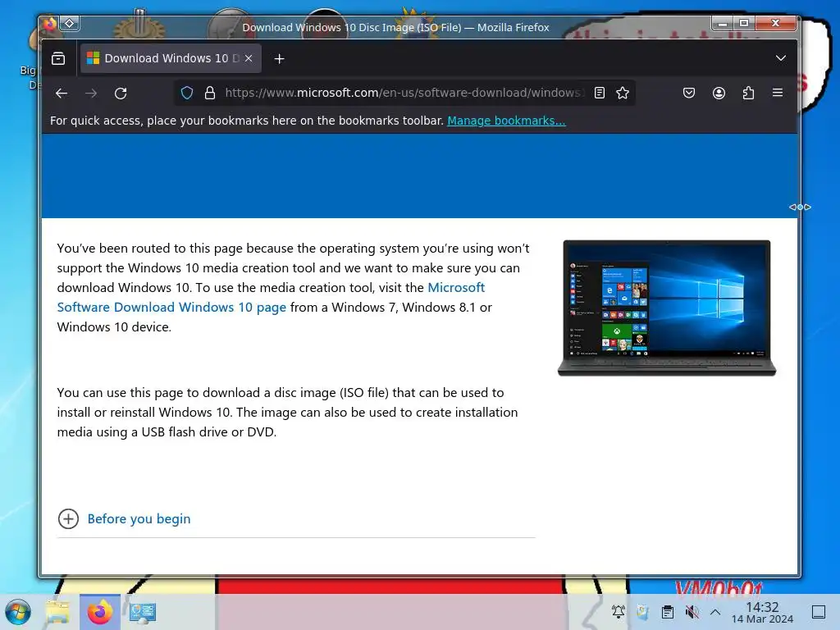This screenshot has width=840, height=630.
Task: Maximize the Firefox window
Action: [x=744, y=23]
